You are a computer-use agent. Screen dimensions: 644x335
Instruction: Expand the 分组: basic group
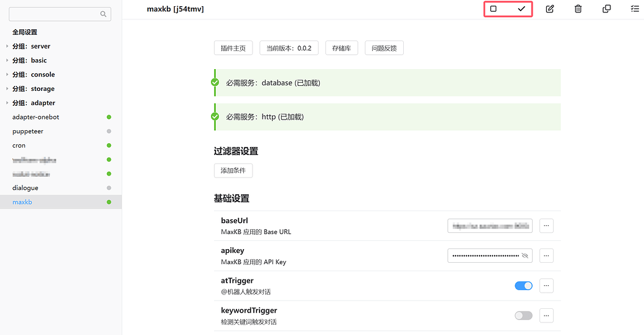[7, 60]
